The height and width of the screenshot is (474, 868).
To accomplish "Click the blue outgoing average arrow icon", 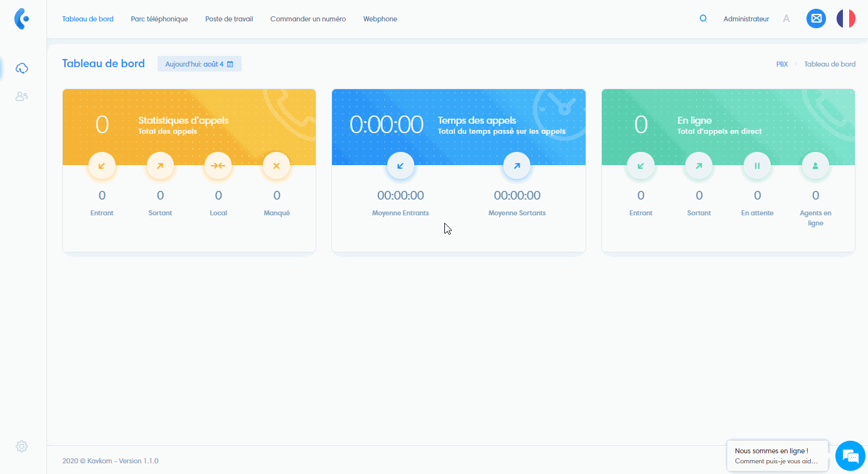I will 517,166.
